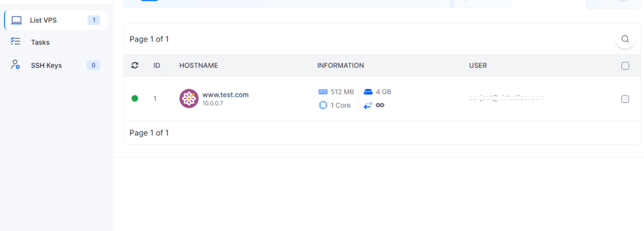Go to SSH Keys section
Image resolution: width=644 pixels, height=231 pixels.
click(46, 65)
